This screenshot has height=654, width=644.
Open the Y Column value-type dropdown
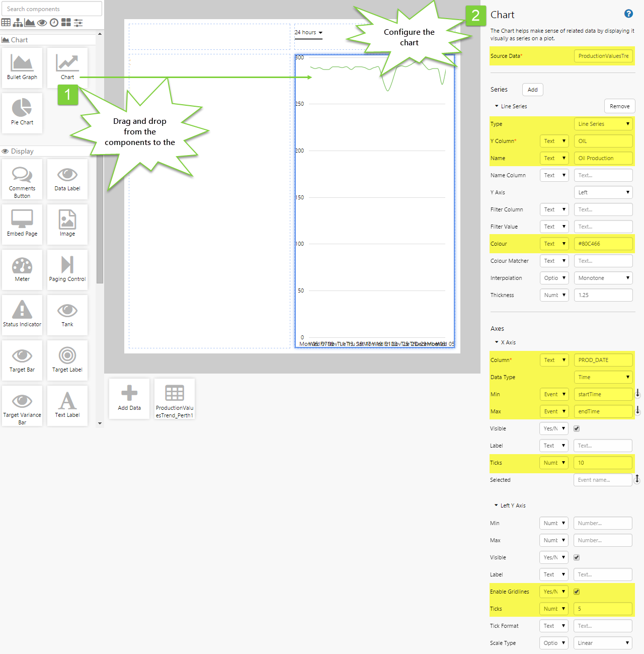click(x=554, y=141)
